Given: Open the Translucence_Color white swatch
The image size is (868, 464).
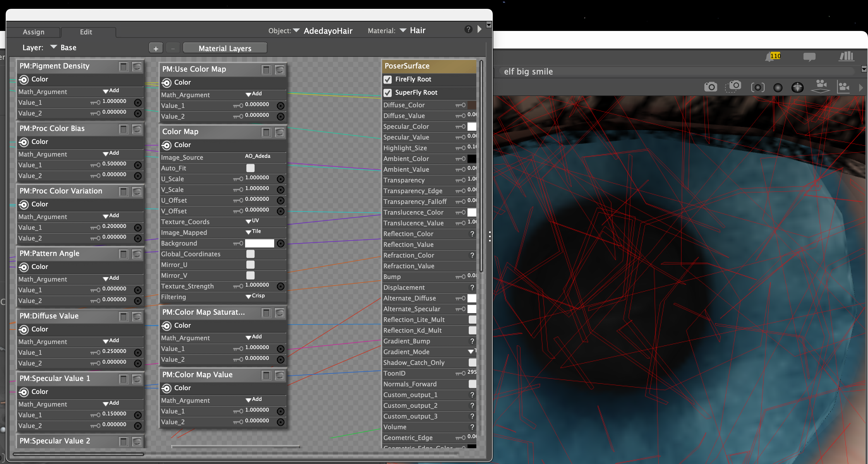Looking at the screenshot, I should [472, 212].
